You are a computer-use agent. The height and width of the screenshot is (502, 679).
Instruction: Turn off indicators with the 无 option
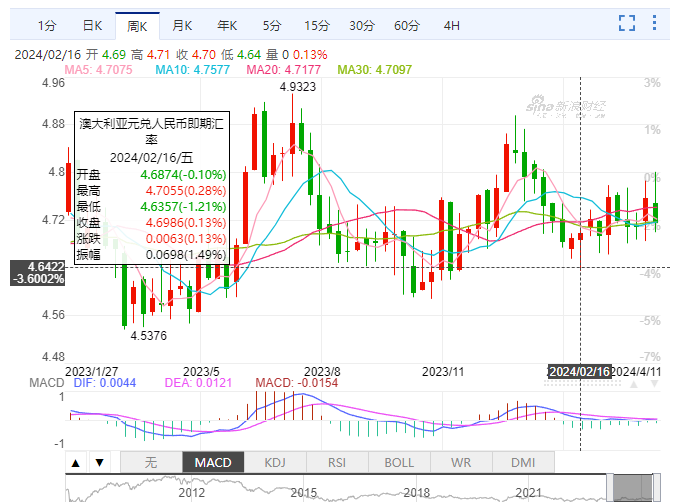point(150,462)
